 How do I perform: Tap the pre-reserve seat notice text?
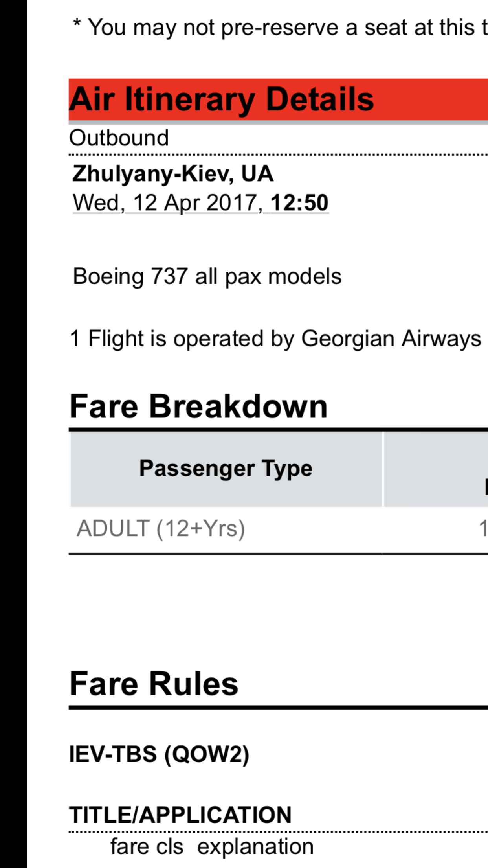pos(280,28)
